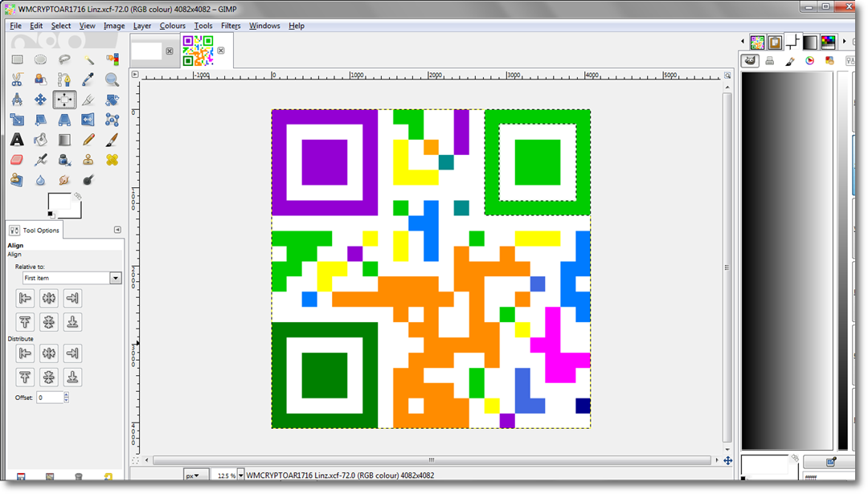Select the Rectangle Select tool
This screenshot has height=494, width=868.
(17, 59)
